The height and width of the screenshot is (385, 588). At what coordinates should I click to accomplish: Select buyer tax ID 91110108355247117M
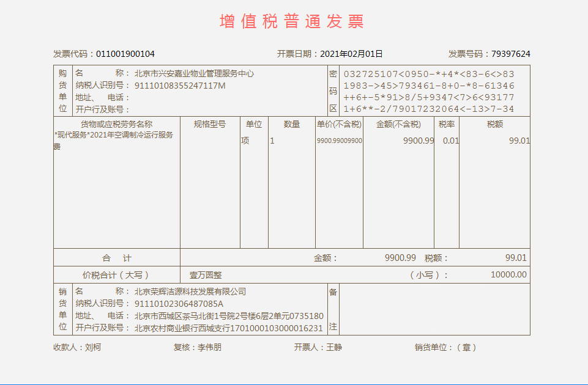tap(180, 86)
